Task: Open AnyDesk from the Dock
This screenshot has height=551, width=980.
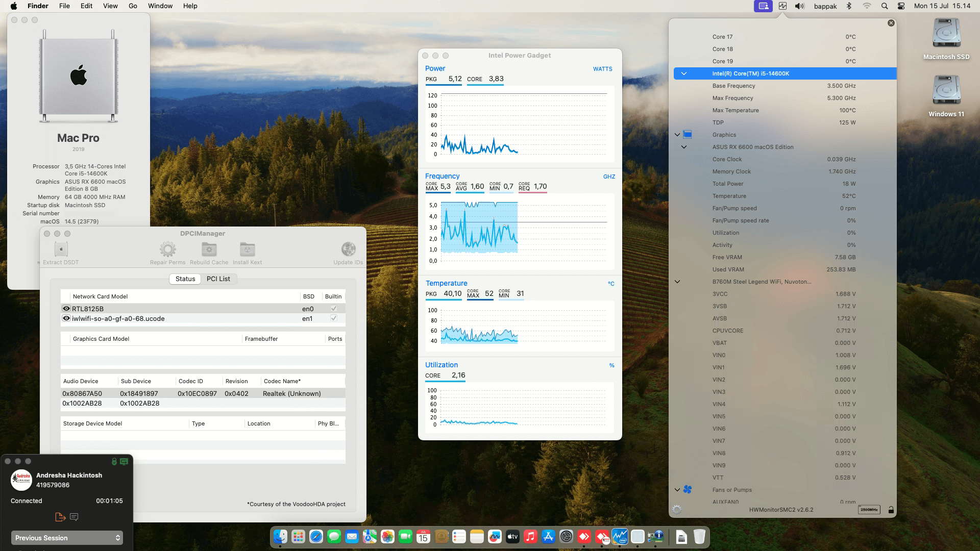Action: click(x=584, y=537)
